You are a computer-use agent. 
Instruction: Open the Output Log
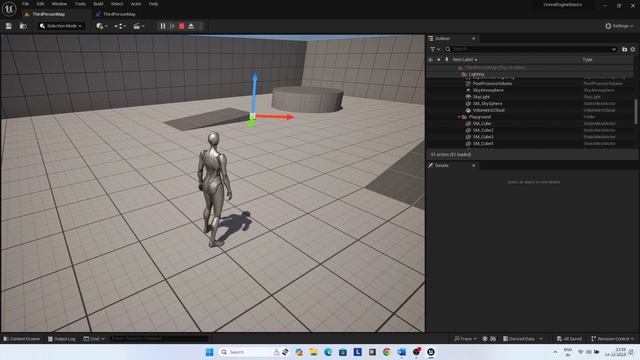(x=62, y=339)
